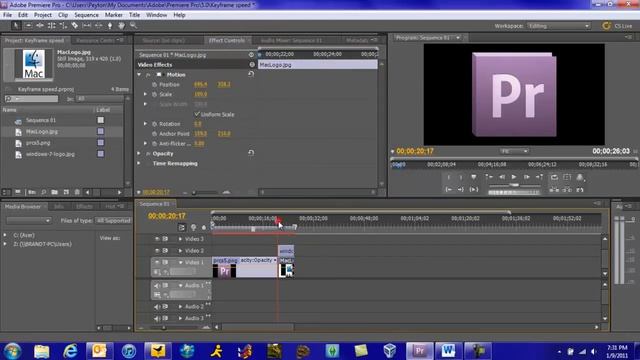The height and width of the screenshot is (360, 640).
Task: Switch to the Media Browser tab
Action: click(23, 207)
